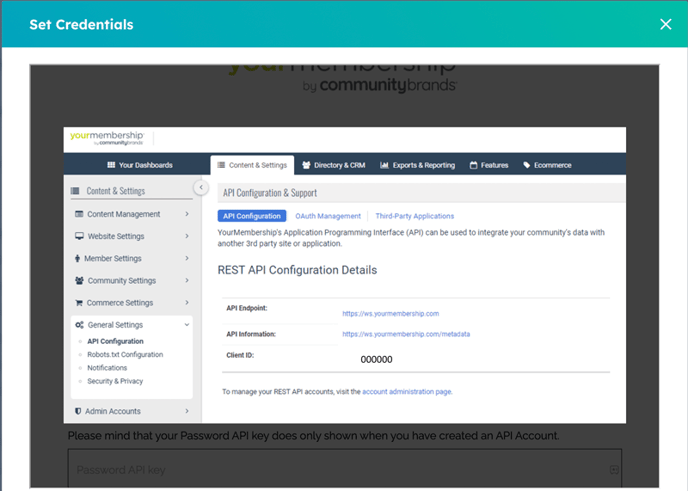Screen dimensions: 688x491
Task: Click the Client ID value 000000
Action: pos(376,359)
